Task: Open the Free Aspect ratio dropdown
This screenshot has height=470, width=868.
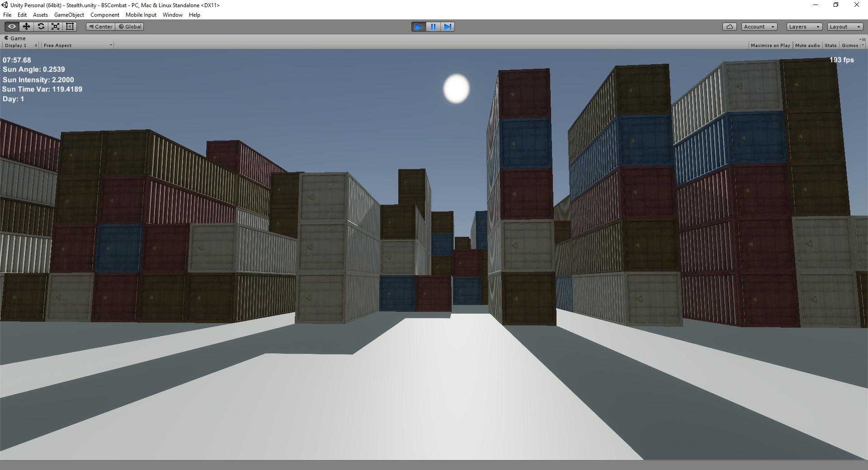Action: (77, 45)
